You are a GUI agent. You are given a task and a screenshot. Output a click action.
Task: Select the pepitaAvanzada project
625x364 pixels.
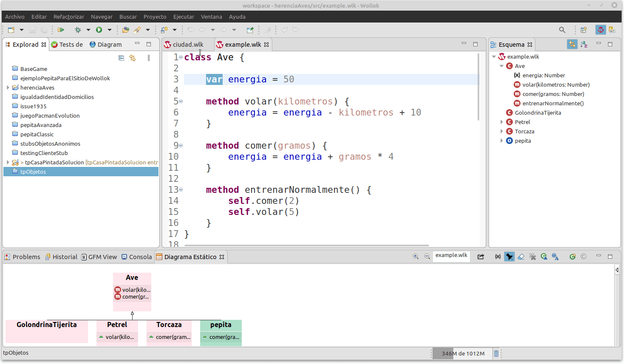pos(41,125)
